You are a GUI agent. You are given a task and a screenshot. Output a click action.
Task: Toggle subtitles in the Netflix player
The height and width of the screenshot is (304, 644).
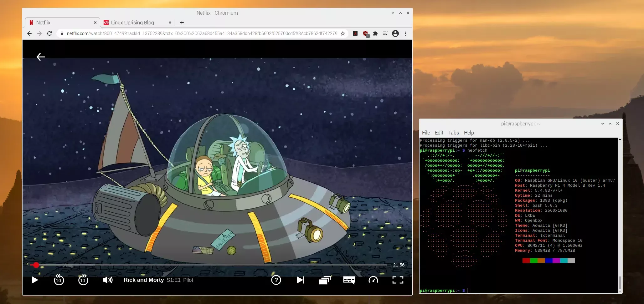(x=349, y=280)
